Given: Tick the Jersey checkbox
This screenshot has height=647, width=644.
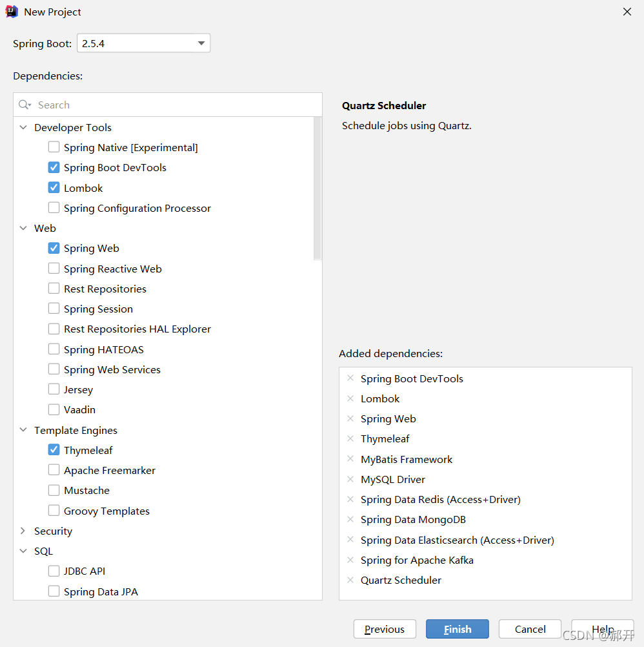Looking at the screenshot, I should [x=54, y=389].
